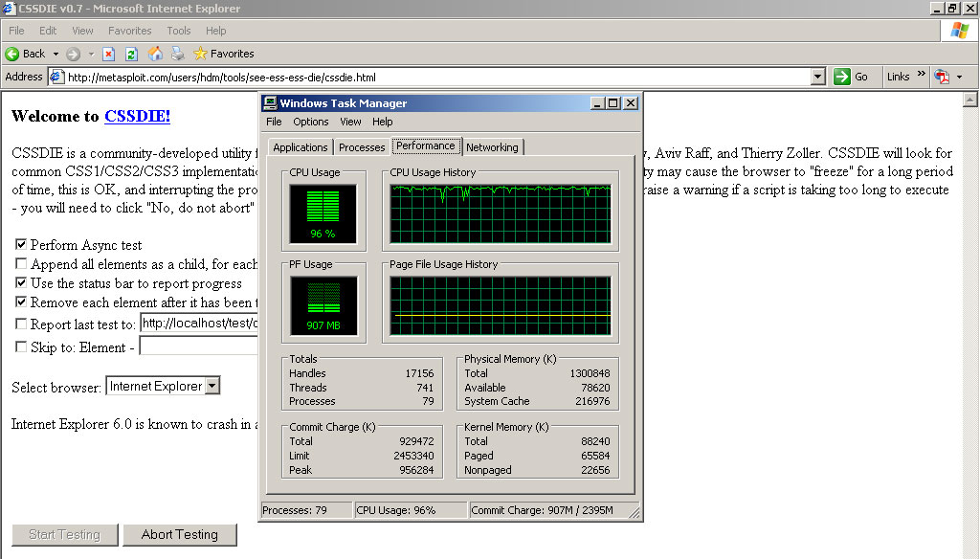This screenshot has height=559, width=980.
Task: Switch to the Networking tab in Task Manager
Action: pyautogui.click(x=492, y=147)
